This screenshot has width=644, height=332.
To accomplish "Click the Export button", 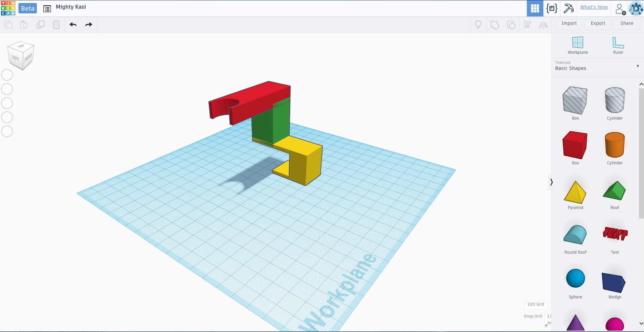I will point(598,24).
